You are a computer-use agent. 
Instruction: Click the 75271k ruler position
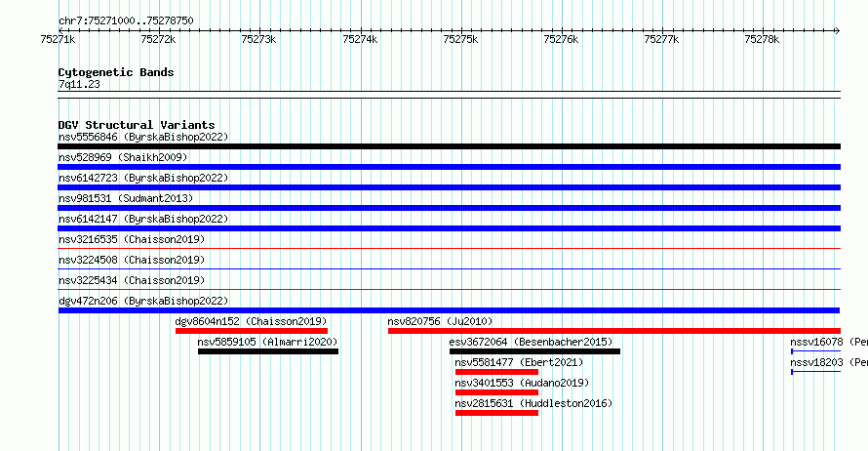pos(59,39)
